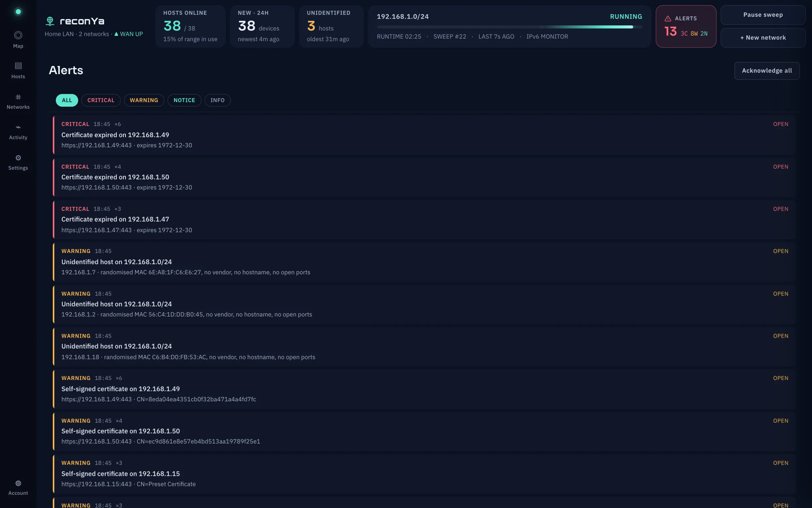Click the link https://192.168.1.47:443 detail text
Screen dimensions: 812x508
[x=96, y=230]
